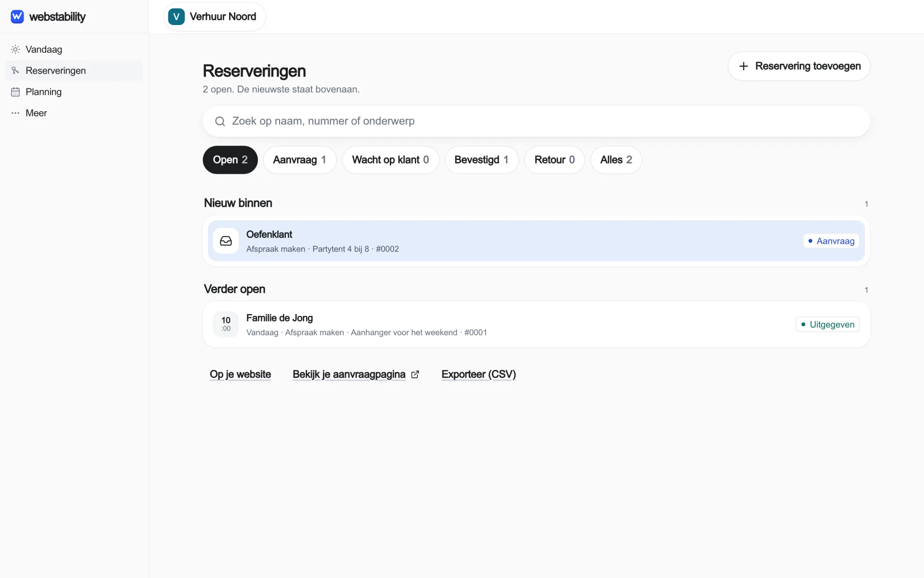Click the Reserveringen page title
Screen dimensions: 924x578
point(254,71)
